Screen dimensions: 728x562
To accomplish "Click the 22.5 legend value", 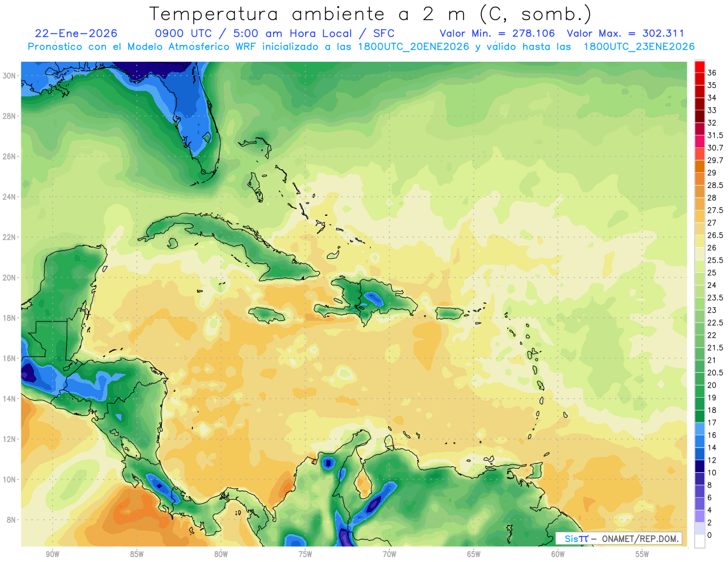I will click(x=715, y=323).
